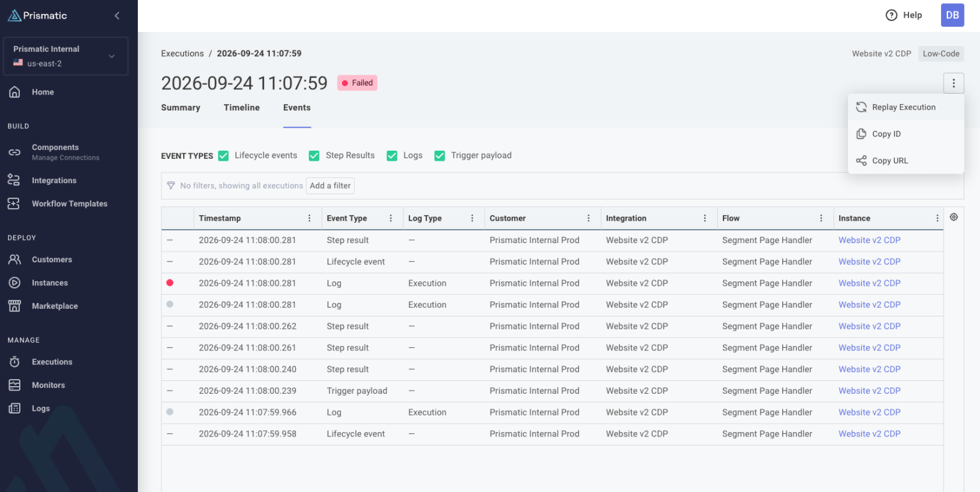Click the Replay Execution menu icon
The height and width of the screenshot is (492, 980).
pyautogui.click(x=861, y=107)
